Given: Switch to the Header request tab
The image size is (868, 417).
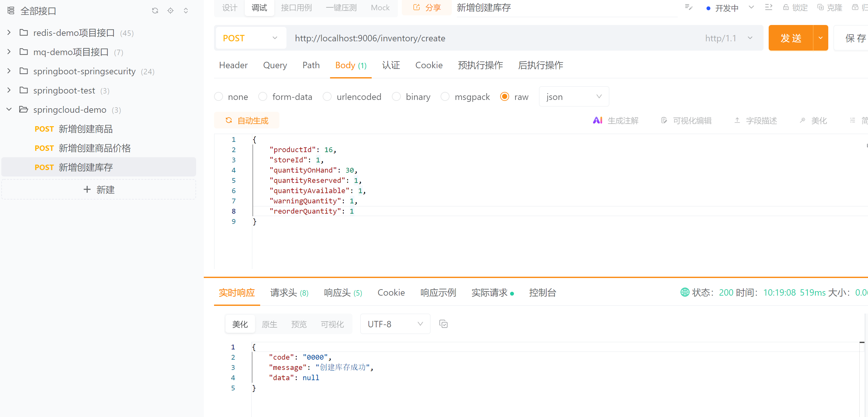Looking at the screenshot, I should point(233,65).
